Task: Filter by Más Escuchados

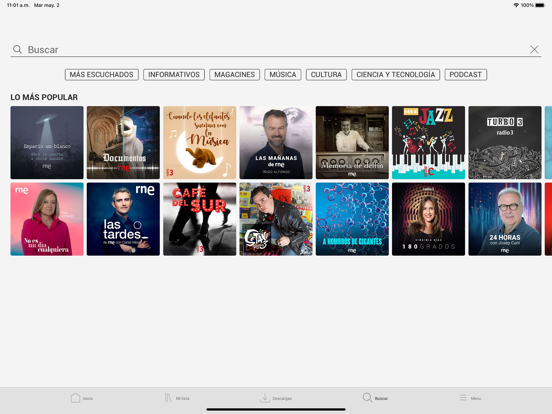Action: pos(101,75)
